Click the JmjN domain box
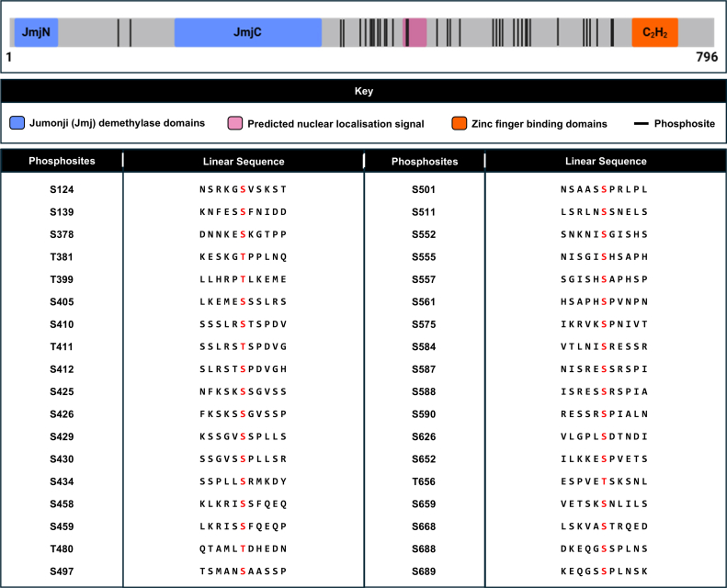Image resolution: width=727 pixels, height=588 pixels. (36, 32)
